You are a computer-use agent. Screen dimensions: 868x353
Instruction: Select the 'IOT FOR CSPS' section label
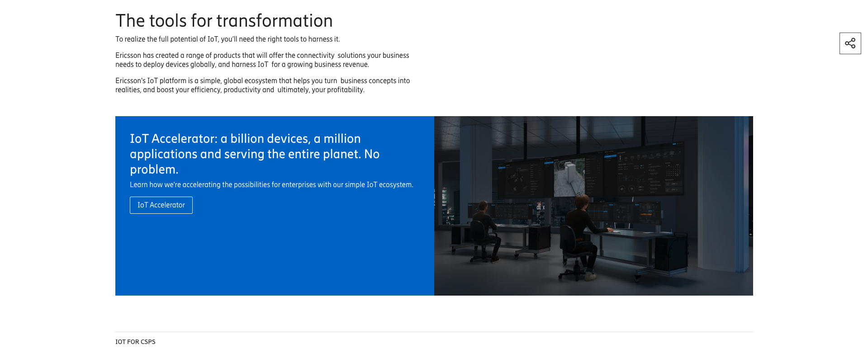(135, 342)
